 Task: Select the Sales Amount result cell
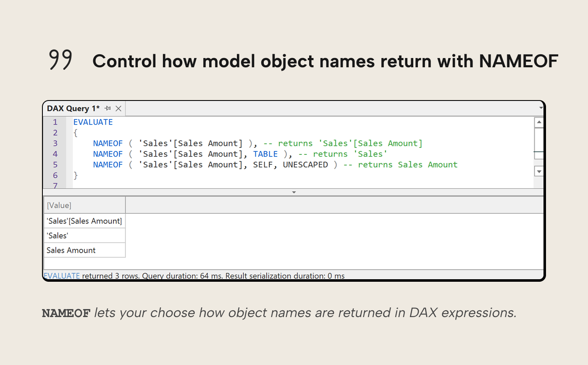tap(84, 250)
